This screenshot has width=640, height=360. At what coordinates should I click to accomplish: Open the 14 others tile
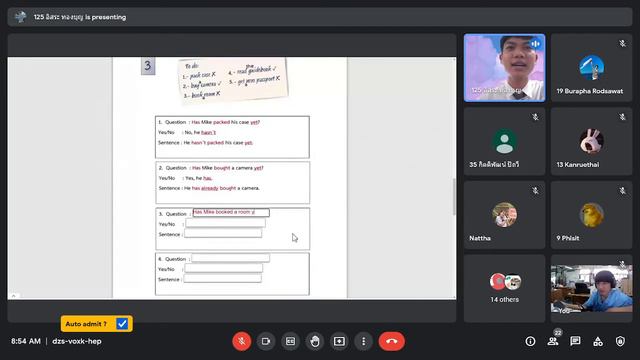click(x=504, y=289)
